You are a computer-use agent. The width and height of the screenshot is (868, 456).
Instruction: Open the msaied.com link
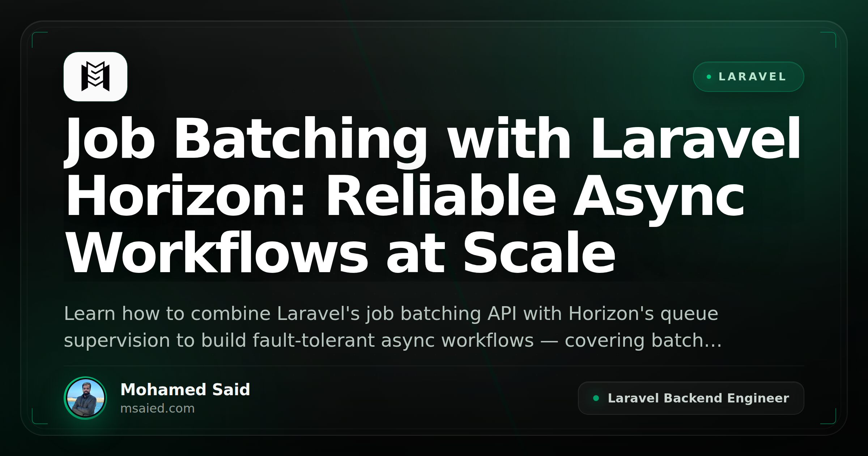coord(157,408)
